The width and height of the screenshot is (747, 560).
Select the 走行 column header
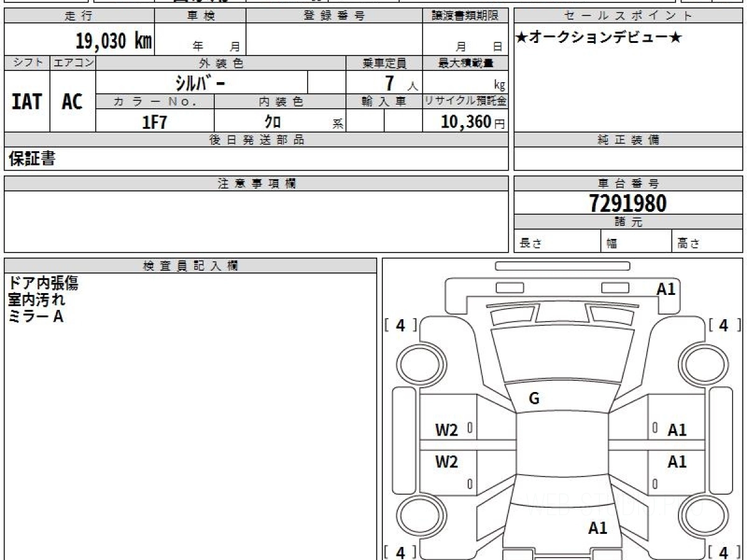pos(79,16)
